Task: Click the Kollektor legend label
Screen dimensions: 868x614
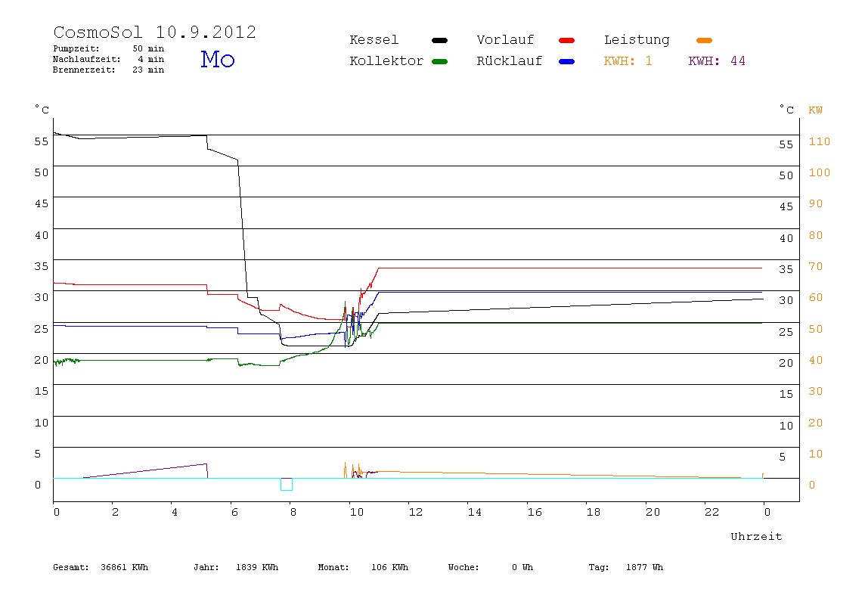Action: pos(386,61)
